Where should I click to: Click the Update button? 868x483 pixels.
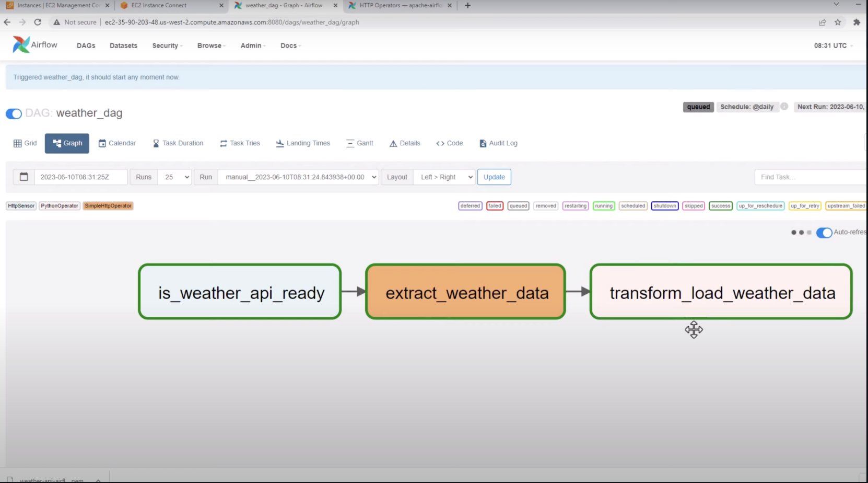(x=494, y=177)
